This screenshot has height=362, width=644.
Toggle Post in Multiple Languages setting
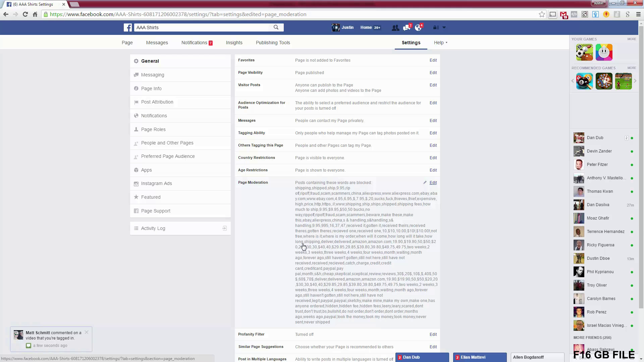(433, 359)
